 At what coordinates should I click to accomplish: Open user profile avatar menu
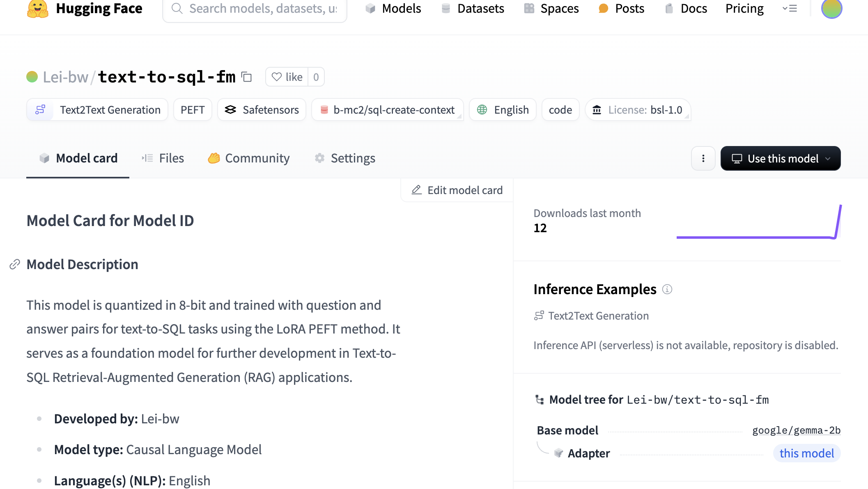tap(831, 9)
